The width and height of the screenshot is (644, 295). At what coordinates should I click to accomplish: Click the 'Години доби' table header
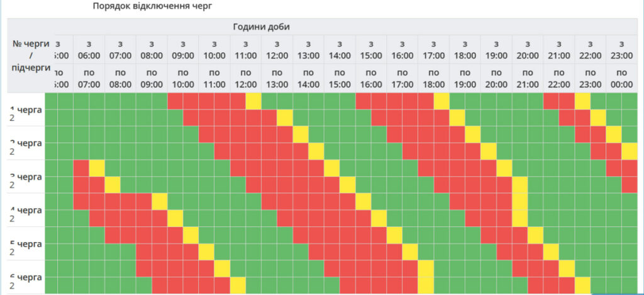(261, 26)
